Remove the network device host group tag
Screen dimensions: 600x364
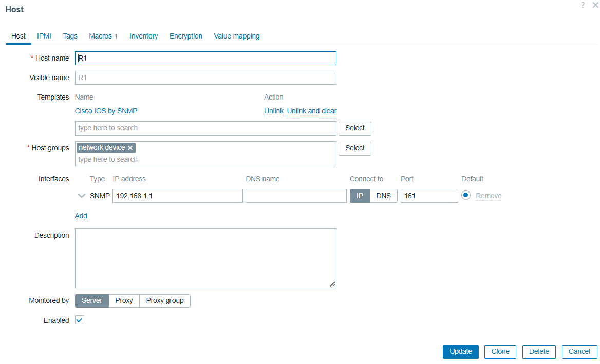[x=130, y=148]
